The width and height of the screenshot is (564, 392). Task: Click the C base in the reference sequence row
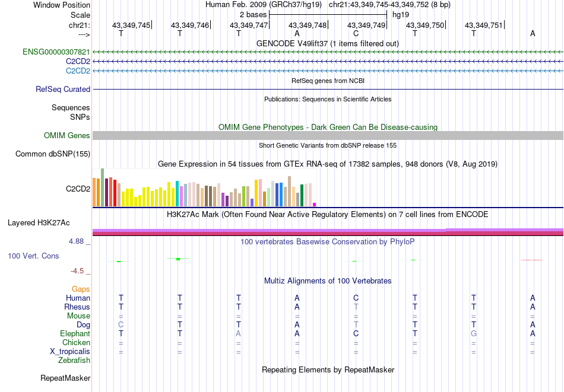(x=356, y=33)
